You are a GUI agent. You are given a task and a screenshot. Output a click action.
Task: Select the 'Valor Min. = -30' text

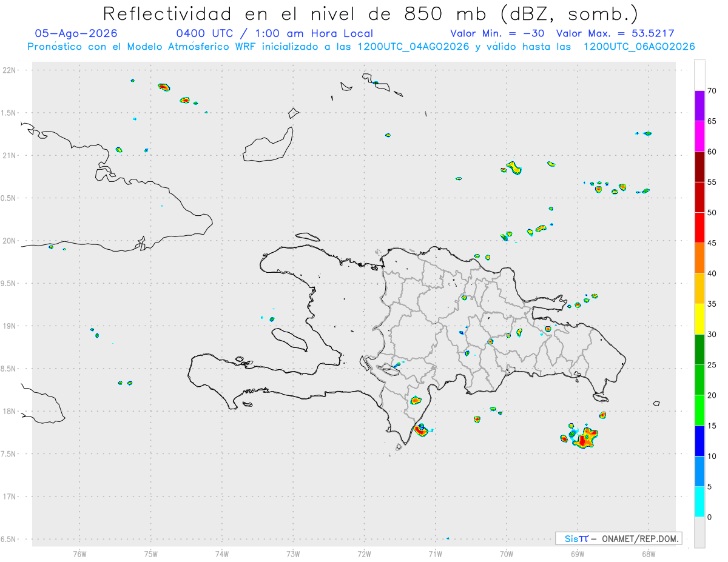(x=499, y=33)
